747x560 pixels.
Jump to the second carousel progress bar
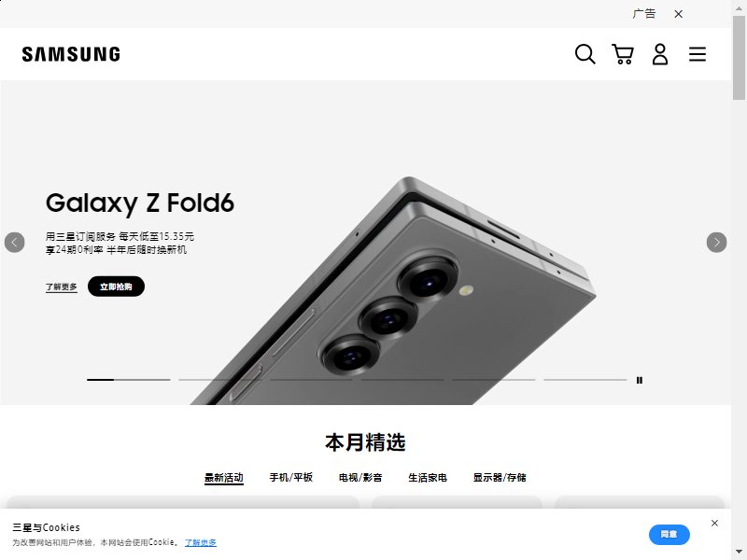coord(220,380)
